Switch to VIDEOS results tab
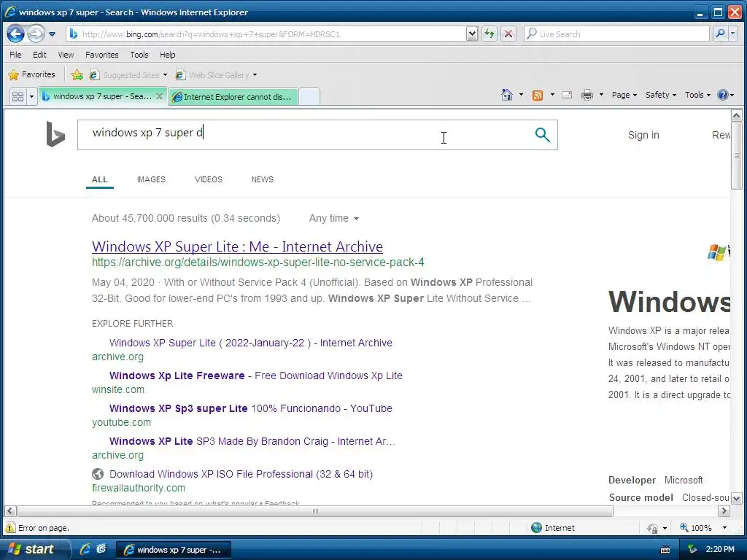The height and width of the screenshot is (560, 747). [208, 179]
